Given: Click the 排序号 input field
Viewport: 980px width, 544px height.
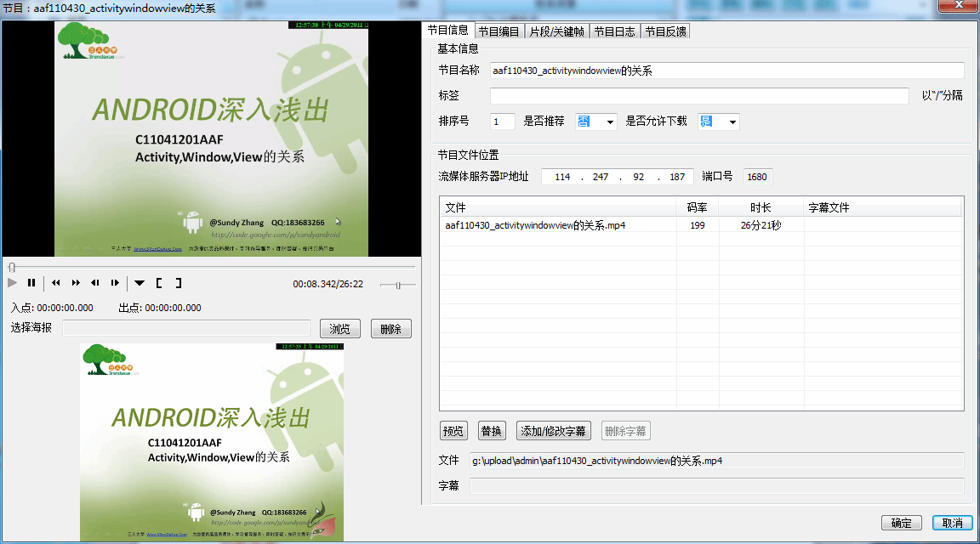Looking at the screenshot, I should click(503, 122).
